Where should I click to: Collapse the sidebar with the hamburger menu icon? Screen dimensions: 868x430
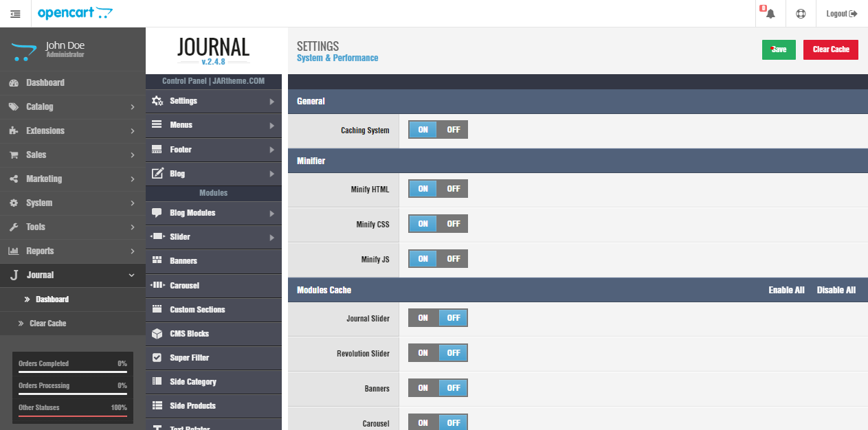(15, 14)
